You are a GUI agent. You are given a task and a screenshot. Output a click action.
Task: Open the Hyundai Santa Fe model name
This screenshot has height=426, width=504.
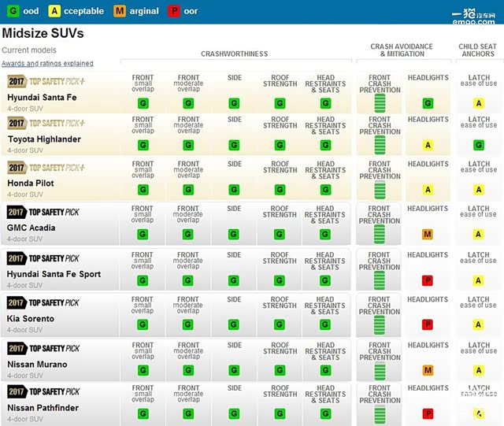point(42,98)
